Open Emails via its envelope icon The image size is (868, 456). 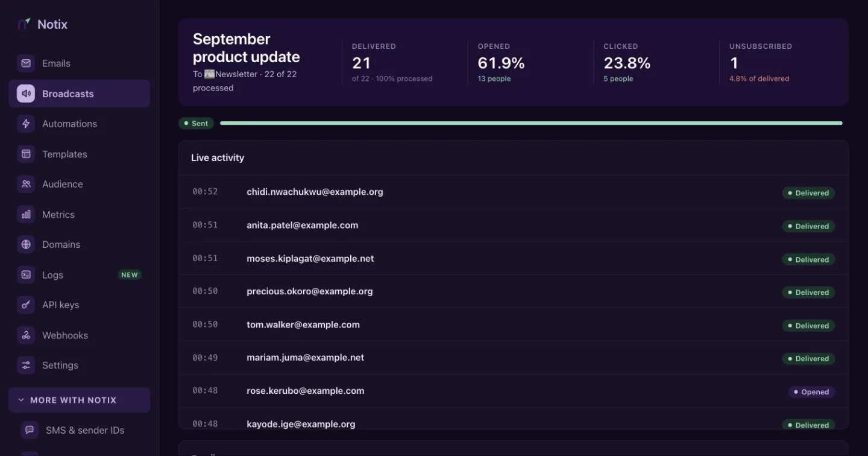pyautogui.click(x=26, y=63)
